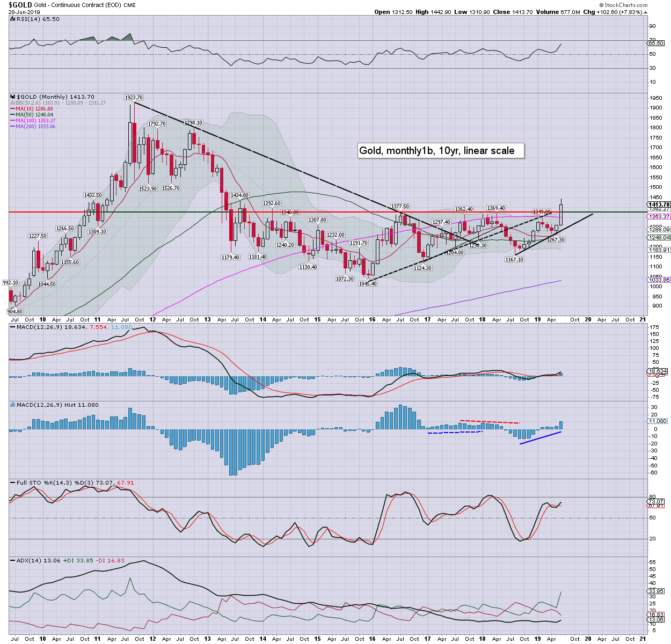The image size is (671, 644).
Task: Select the RSI(14) indicator icon
Action: (x=12, y=19)
